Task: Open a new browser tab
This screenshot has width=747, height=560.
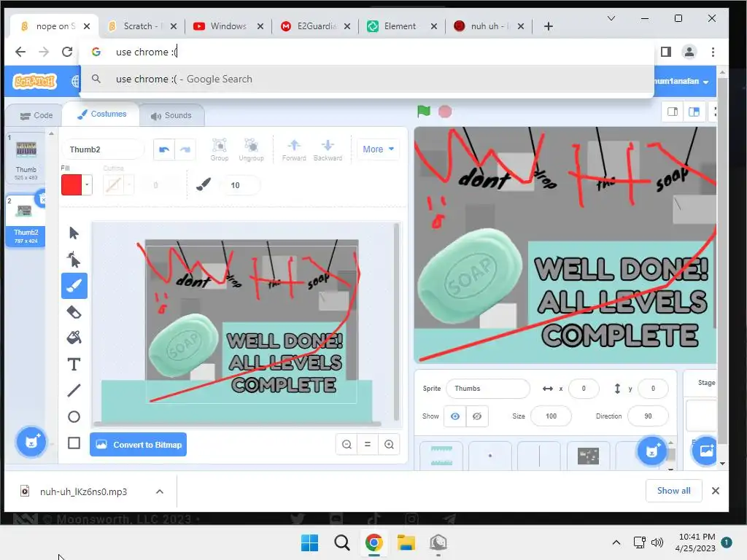Action: (549, 26)
